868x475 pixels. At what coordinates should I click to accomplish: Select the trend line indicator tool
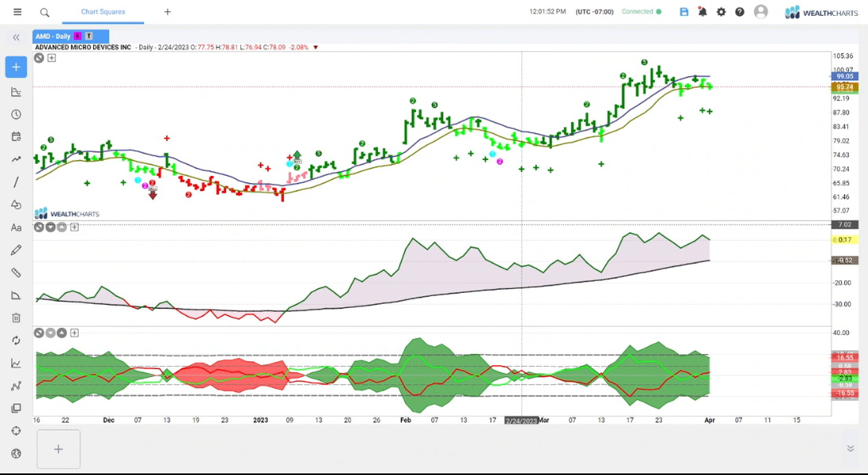[x=16, y=159]
